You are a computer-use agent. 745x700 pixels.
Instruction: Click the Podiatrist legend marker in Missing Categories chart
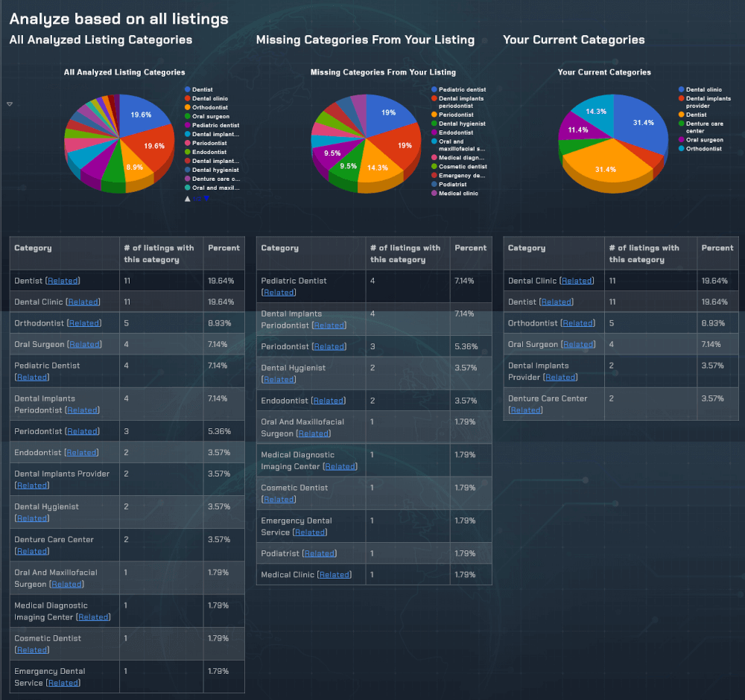point(434,185)
